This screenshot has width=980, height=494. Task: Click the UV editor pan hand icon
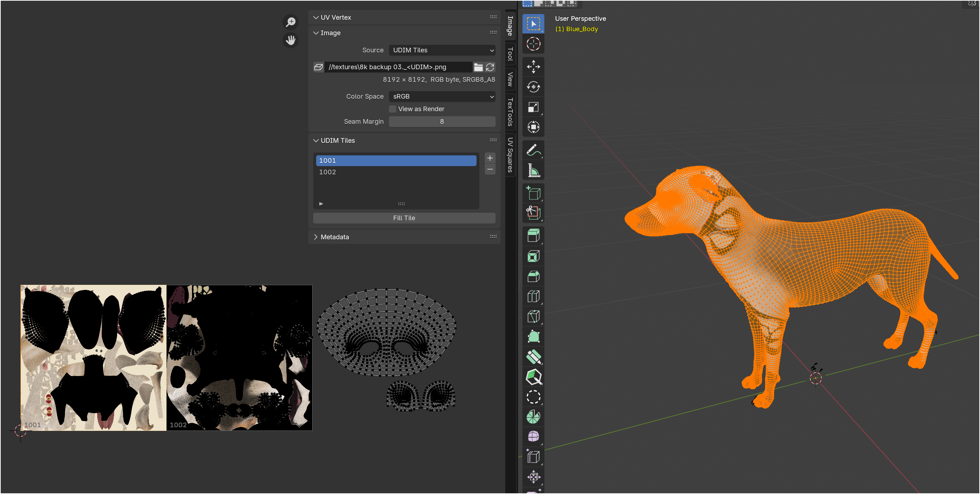pyautogui.click(x=291, y=40)
